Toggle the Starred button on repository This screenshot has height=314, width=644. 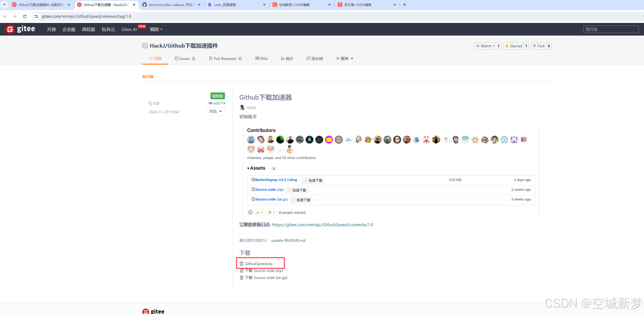[x=513, y=46]
